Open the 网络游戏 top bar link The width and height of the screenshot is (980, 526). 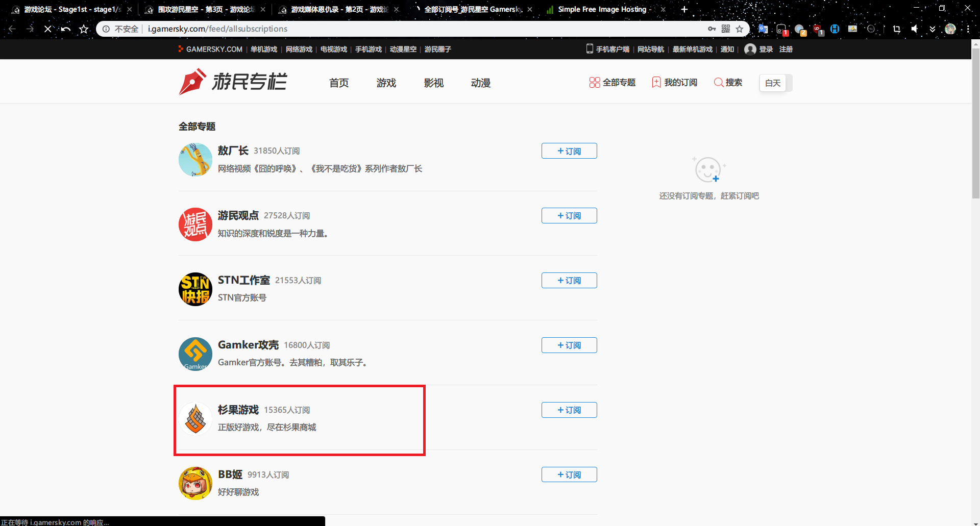(299, 49)
